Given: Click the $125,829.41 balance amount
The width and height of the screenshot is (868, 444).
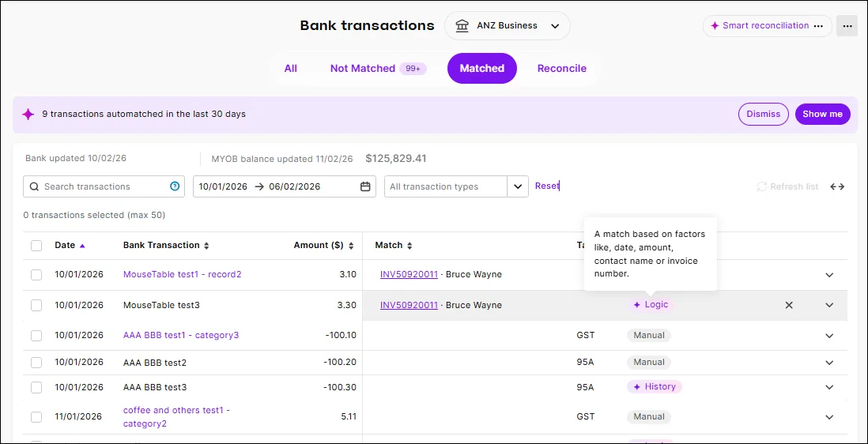Looking at the screenshot, I should point(396,159).
